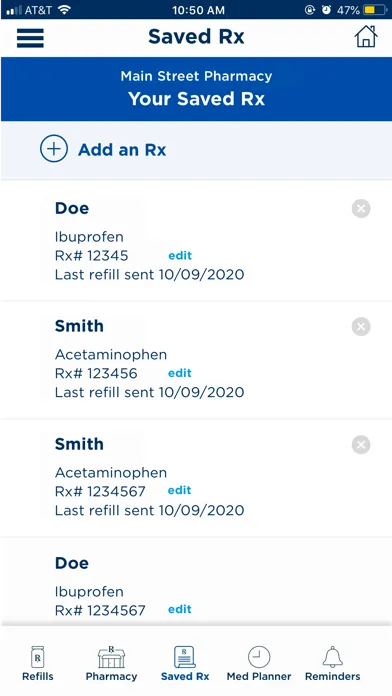
Task: Tap the Main Street Pharmacy banner
Action: coord(196,89)
